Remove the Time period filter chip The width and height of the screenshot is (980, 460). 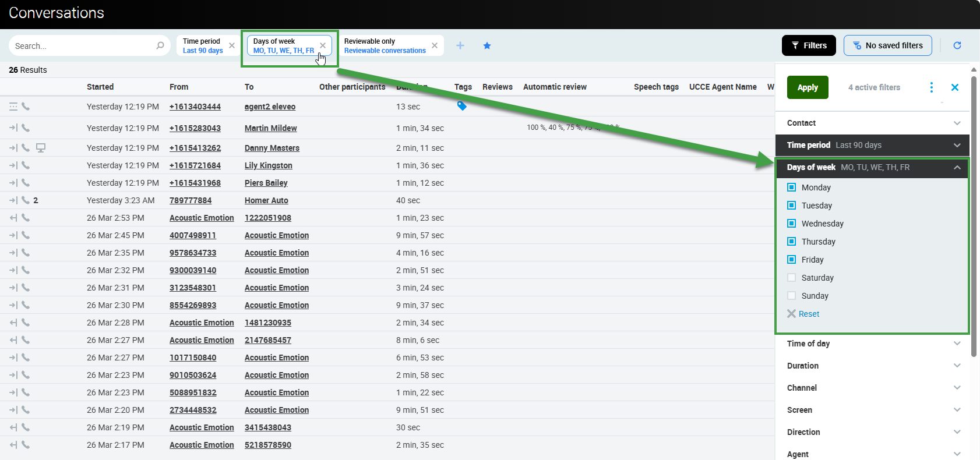click(232, 45)
